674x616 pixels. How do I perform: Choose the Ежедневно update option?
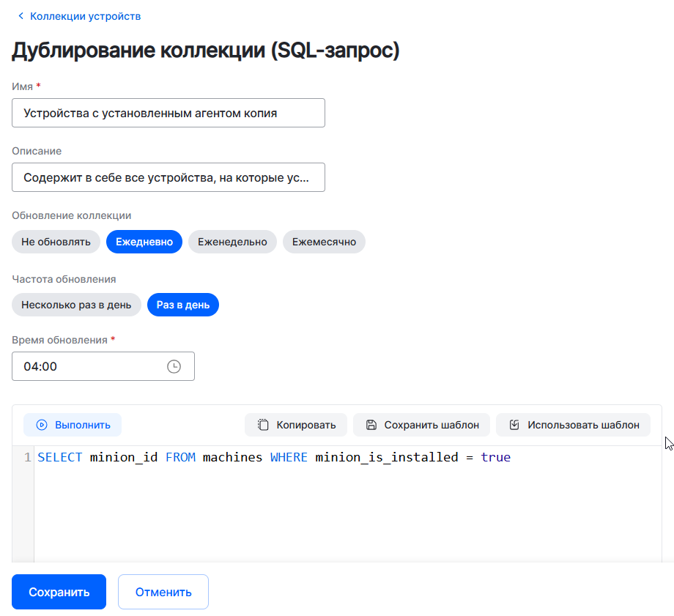click(x=144, y=242)
